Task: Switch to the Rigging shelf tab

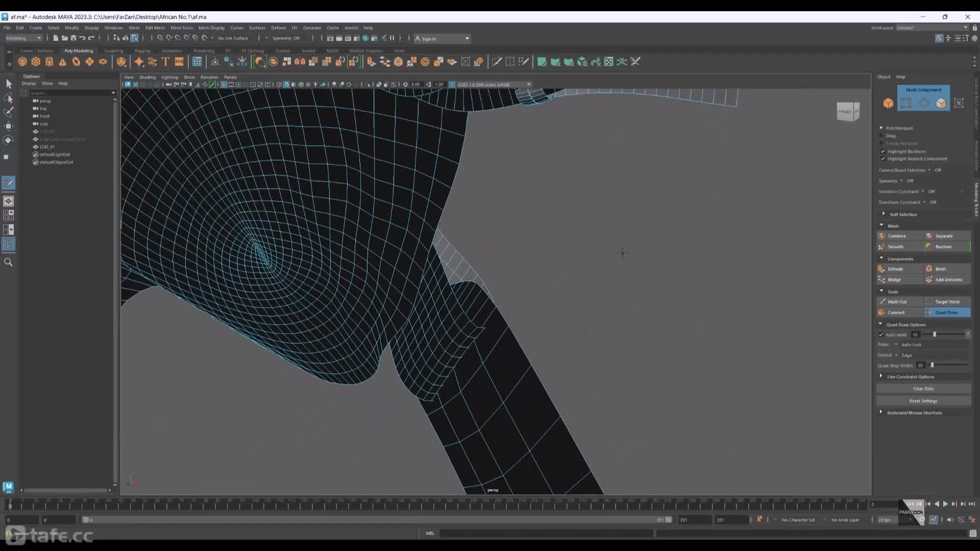Action: click(x=142, y=51)
